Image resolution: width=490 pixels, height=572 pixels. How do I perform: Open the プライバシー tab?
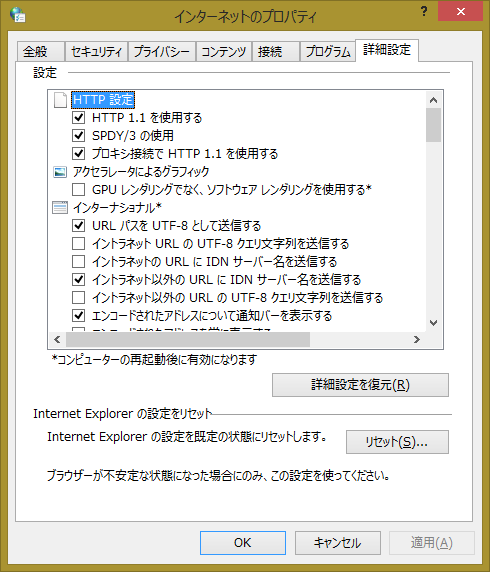pyautogui.click(x=162, y=51)
